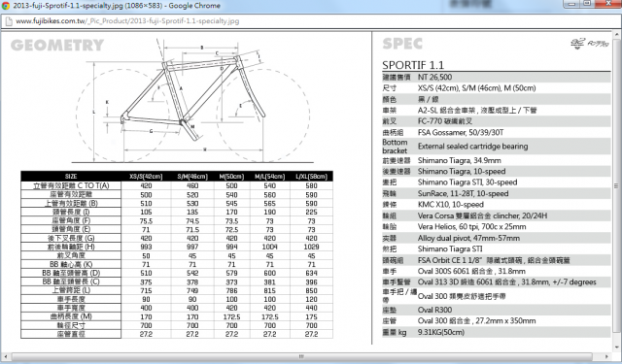Maximize the Chrome window
Viewport: 622px width, 364px height.
(x=587, y=4)
